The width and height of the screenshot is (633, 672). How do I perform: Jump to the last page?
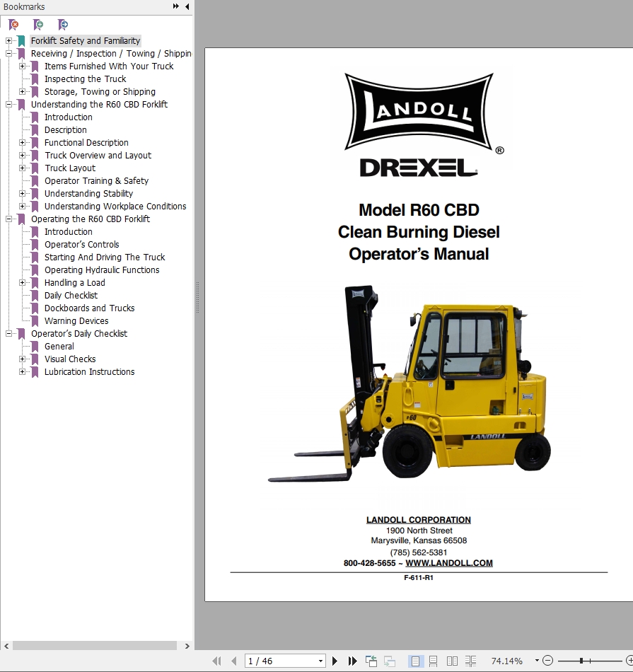[352, 661]
